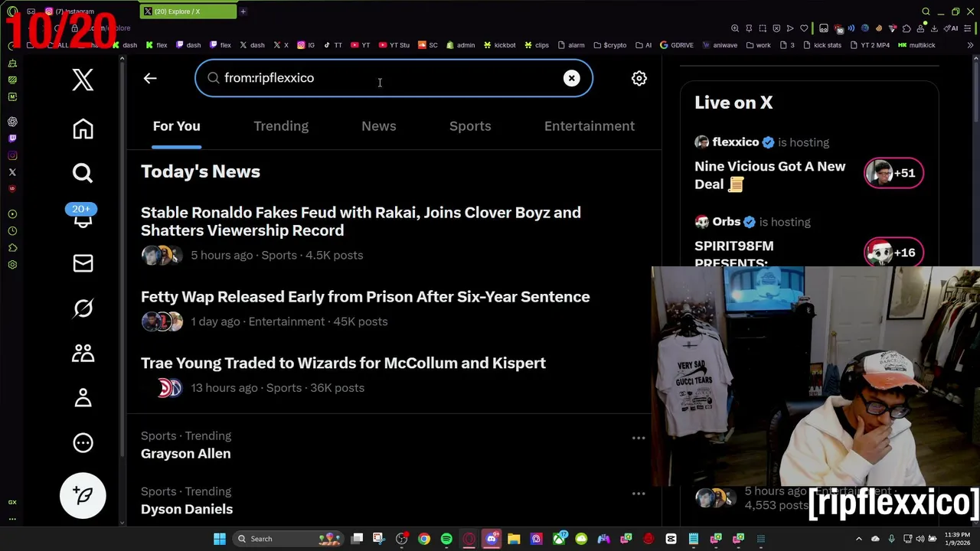Expand the alarm bookmark folder
This screenshot has width=980, height=551.
click(x=571, y=45)
